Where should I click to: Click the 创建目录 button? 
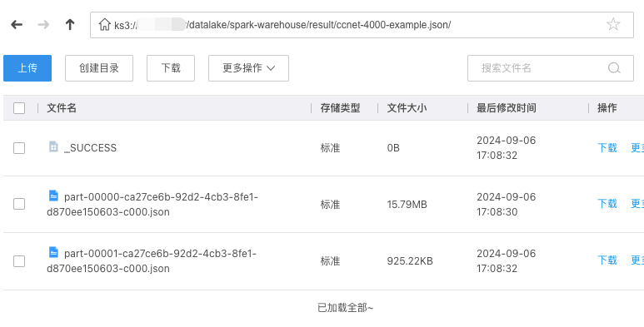tap(99, 68)
